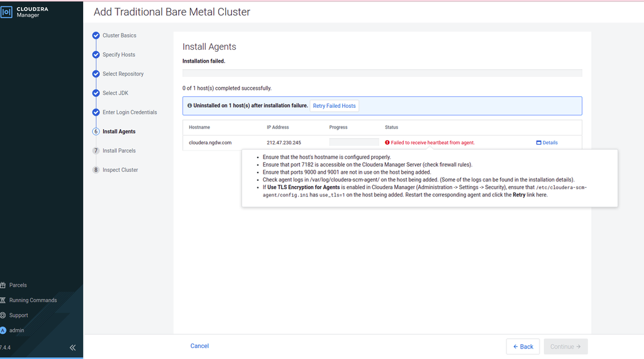Click step 6 circle for Install Agents
Image resolution: width=644 pixels, height=359 pixels.
point(96,132)
